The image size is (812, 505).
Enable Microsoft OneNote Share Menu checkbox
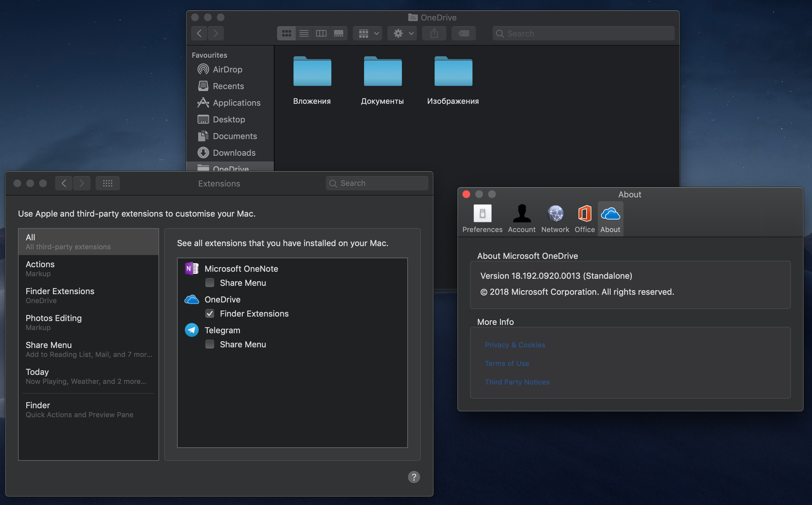tap(210, 283)
